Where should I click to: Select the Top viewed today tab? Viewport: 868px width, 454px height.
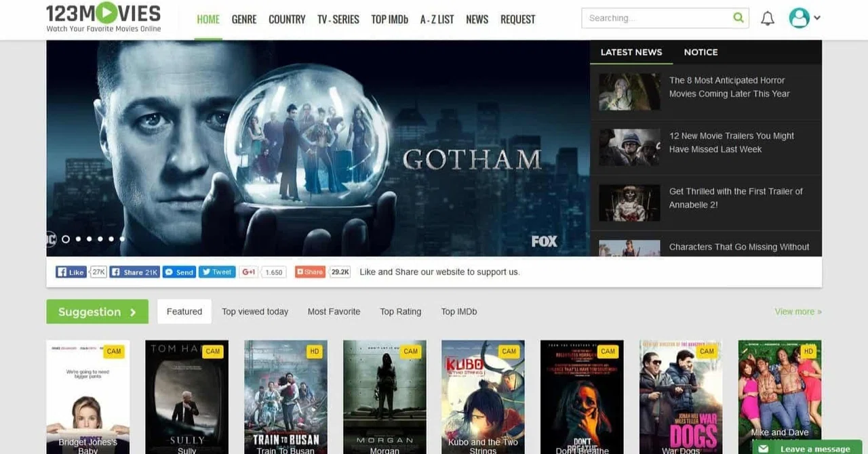pos(255,312)
